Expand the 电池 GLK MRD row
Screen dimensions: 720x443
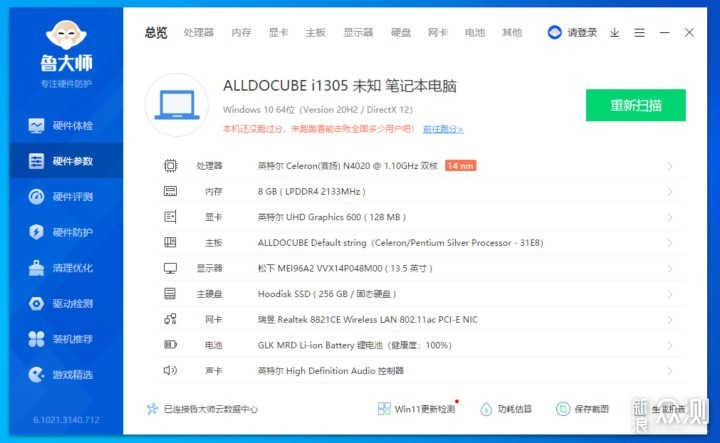(x=670, y=345)
